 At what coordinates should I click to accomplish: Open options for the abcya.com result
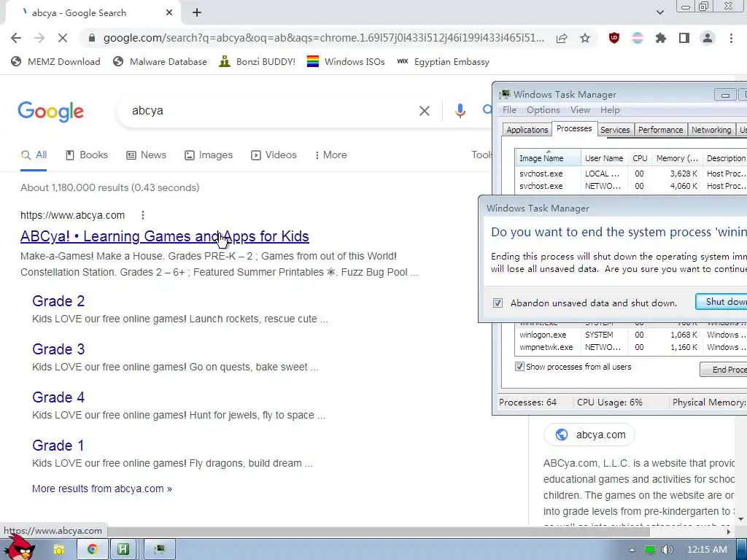(x=143, y=215)
